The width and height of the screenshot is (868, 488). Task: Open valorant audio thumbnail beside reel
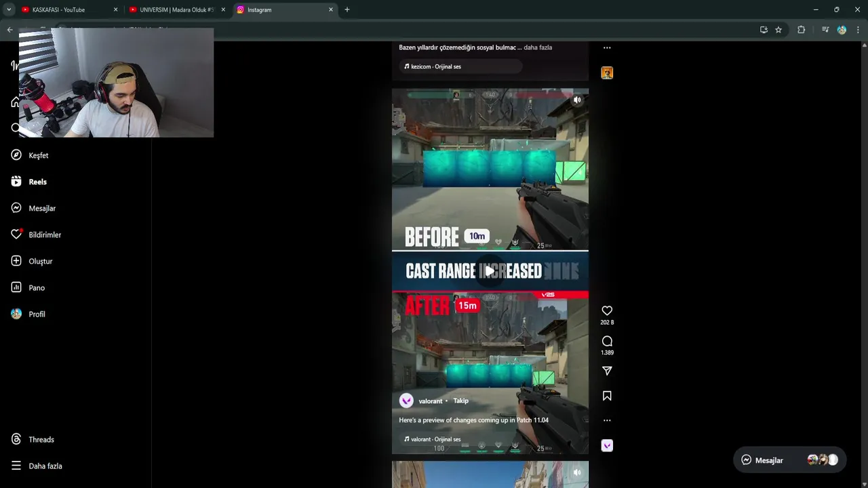tap(607, 445)
